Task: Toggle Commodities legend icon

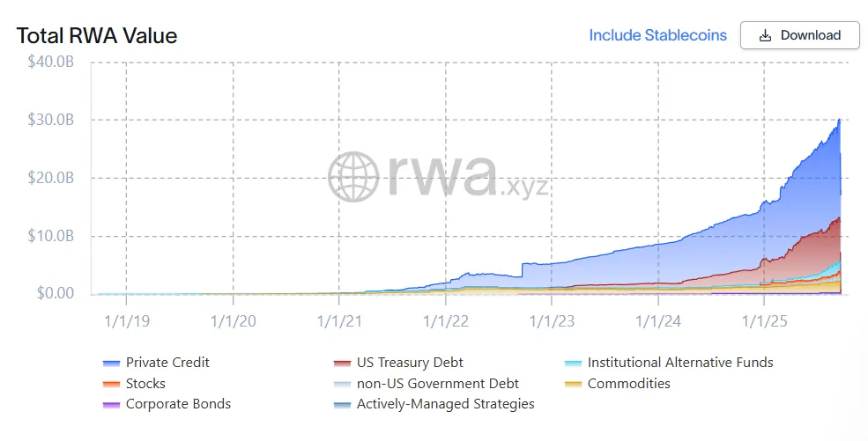Action: click(573, 384)
